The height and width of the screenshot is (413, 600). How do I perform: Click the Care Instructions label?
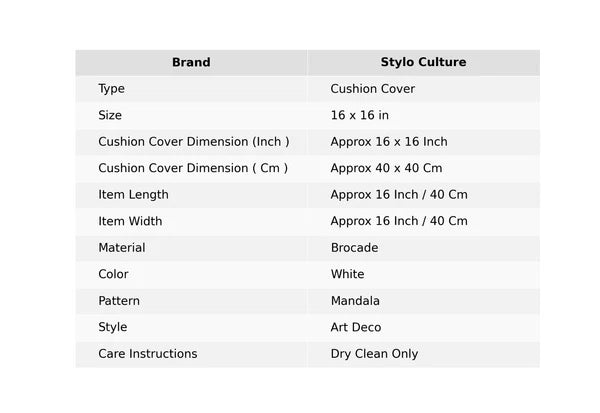tap(147, 354)
